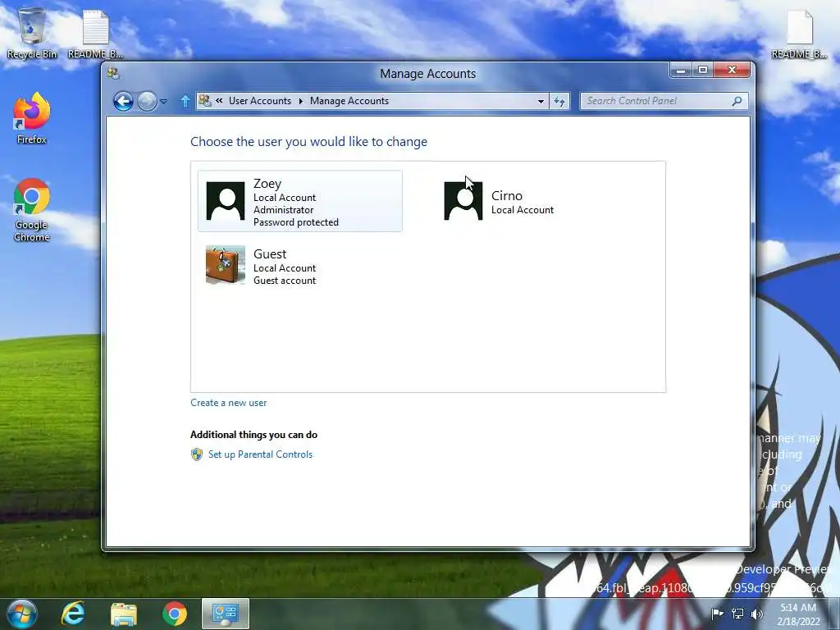Select Zoey's account picture
The image size is (840, 630).
[226, 201]
